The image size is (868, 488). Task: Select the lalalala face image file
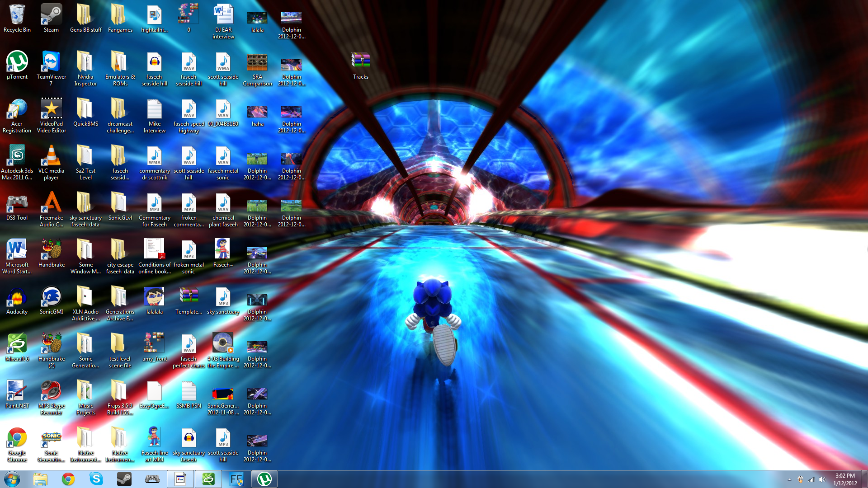point(155,300)
